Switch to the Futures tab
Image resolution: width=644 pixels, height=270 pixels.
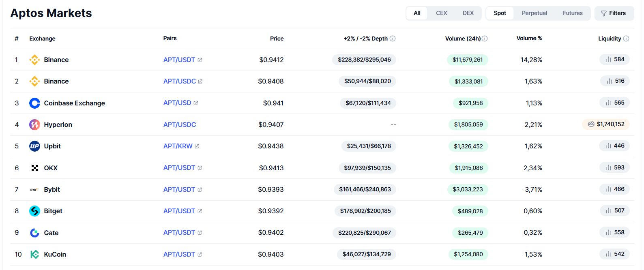(573, 13)
